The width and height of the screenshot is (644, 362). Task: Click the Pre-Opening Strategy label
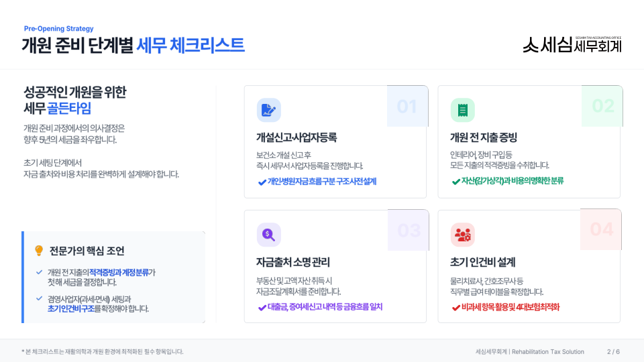[59, 29]
